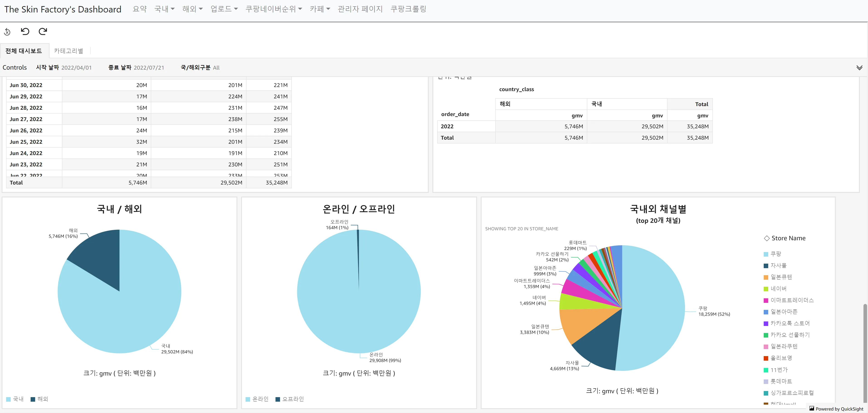Click the 네이버 legend color swatch
Viewport: 868px width, 413px height.
point(766,289)
